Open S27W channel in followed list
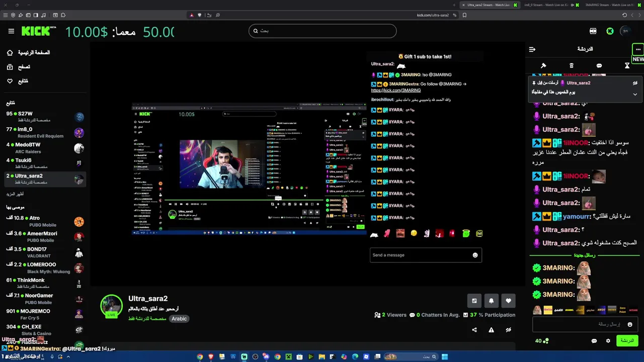Screen dimensions: 644x362 coord(45,117)
